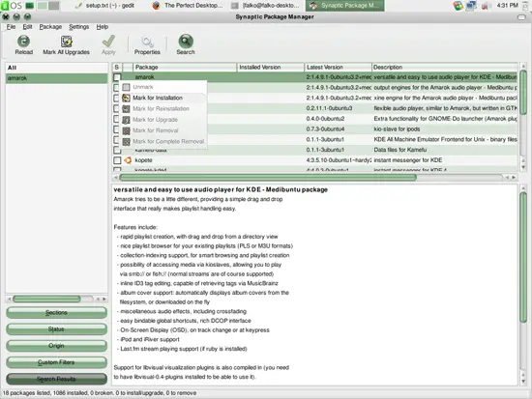Click the Reload toolbar icon
This screenshot has width=532, height=399.
click(23, 42)
